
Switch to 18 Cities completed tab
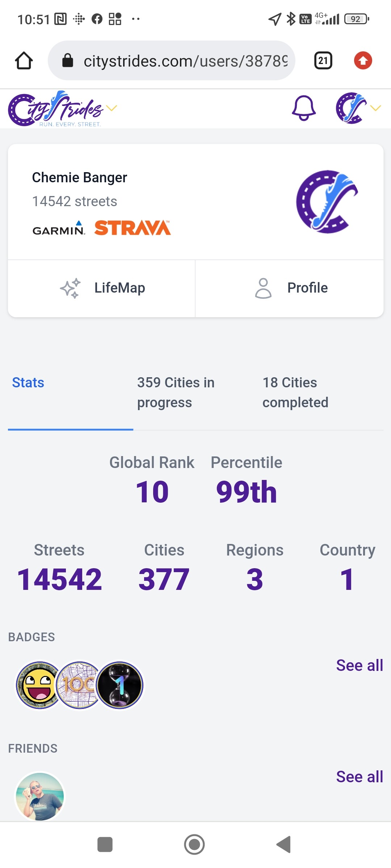(x=295, y=392)
